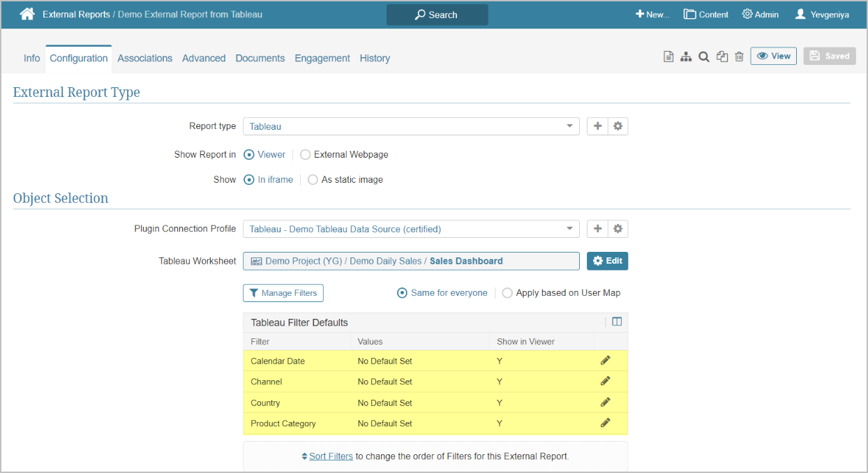Image resolution: width=868 pixels, height=473 pixels.
Task: Select Apply based on User Map
Action: coord(507,293)
